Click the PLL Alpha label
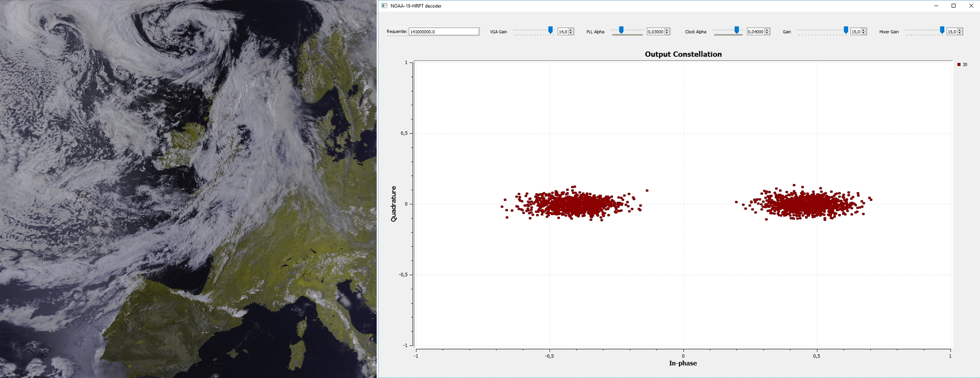 coord(595,32)
